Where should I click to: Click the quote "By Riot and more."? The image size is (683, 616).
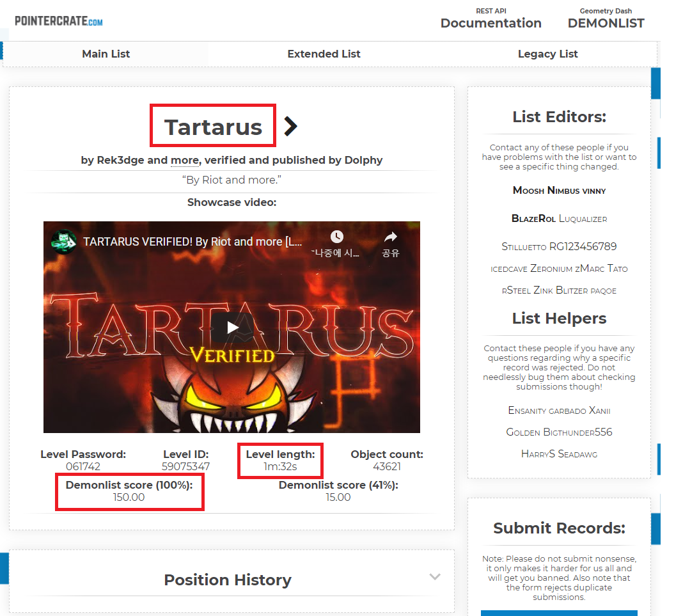pyautogui.click(x=232, y=180)
